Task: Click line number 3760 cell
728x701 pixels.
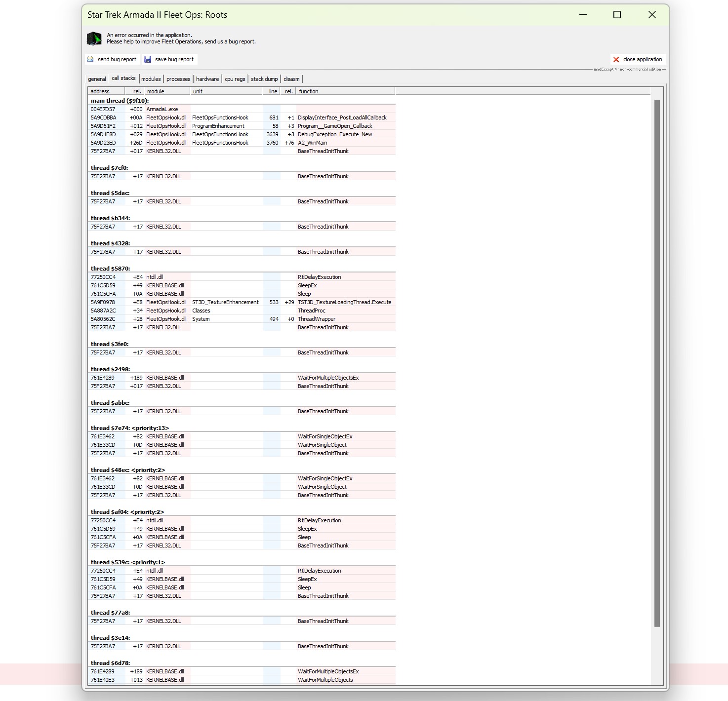Action: pyautogui.click(x=272, y=143)
